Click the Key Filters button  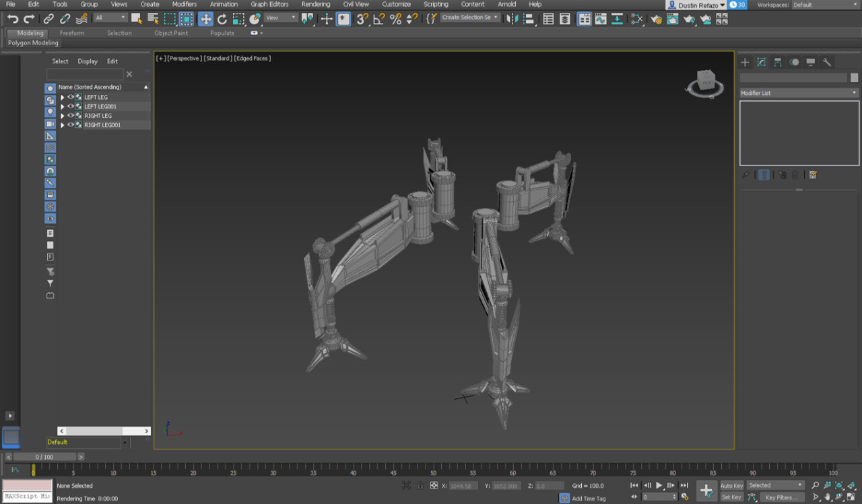(781, 497)
